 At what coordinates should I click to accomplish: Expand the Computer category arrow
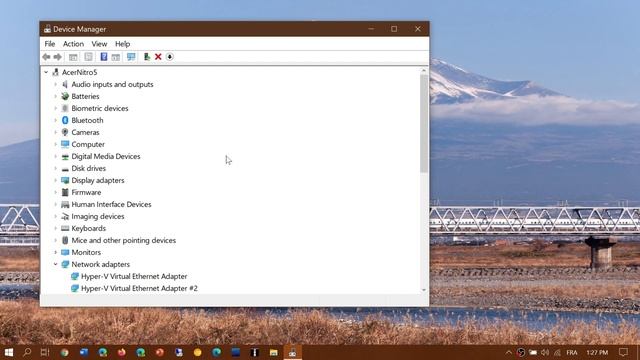(x=56, y=144)
